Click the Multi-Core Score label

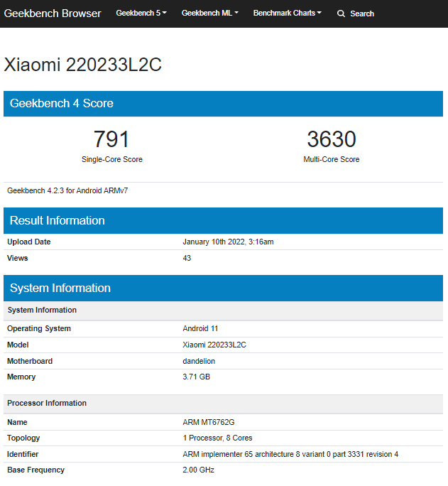coord(332,159)
